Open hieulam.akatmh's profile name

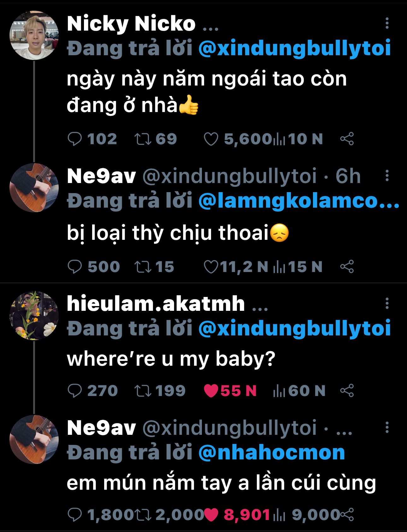coord(156,304)
